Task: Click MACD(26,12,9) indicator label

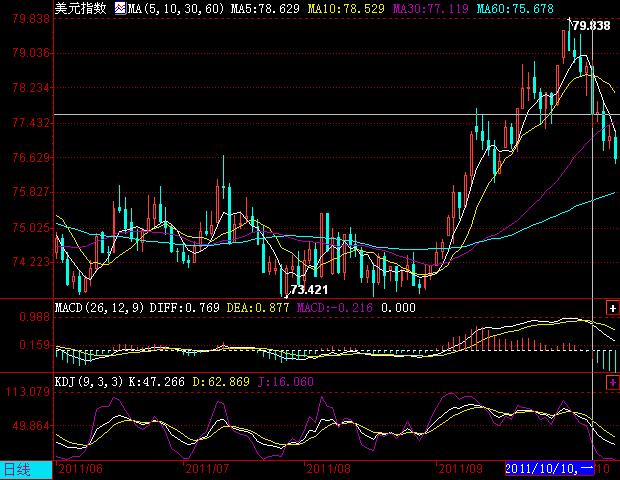Action: point(99,308)
